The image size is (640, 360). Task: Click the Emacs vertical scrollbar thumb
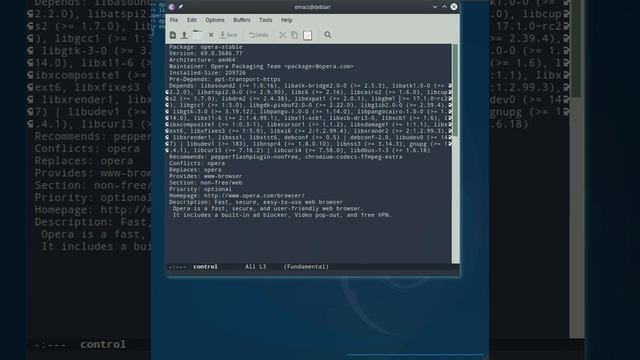pyautogui.click(x=456, y=90)
